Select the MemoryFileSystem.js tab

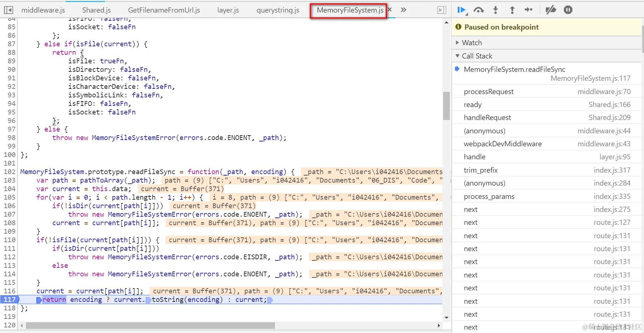pos(349,10)
